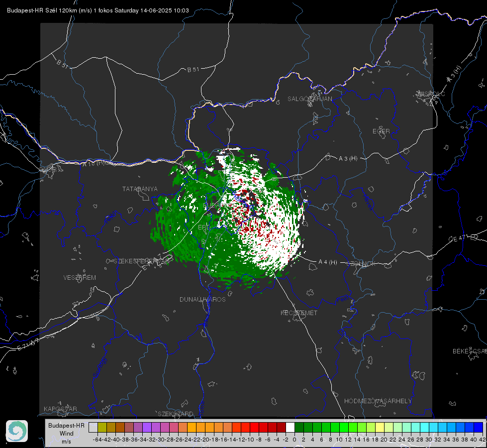Click the KECSKEMÉT city label
Viewport: 487px width, 448px height.
point(299,313)
